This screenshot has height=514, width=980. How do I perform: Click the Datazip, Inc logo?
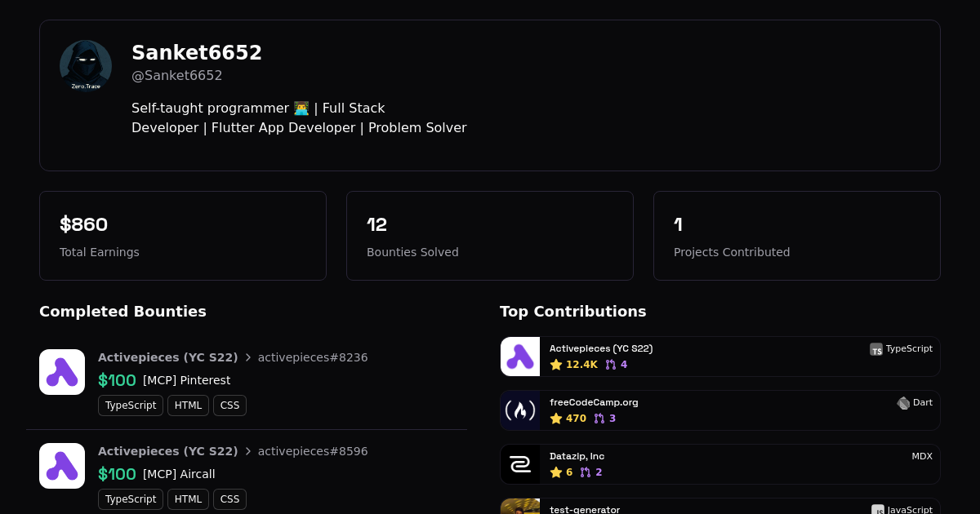pyautogui.click(x=520, y=464)
